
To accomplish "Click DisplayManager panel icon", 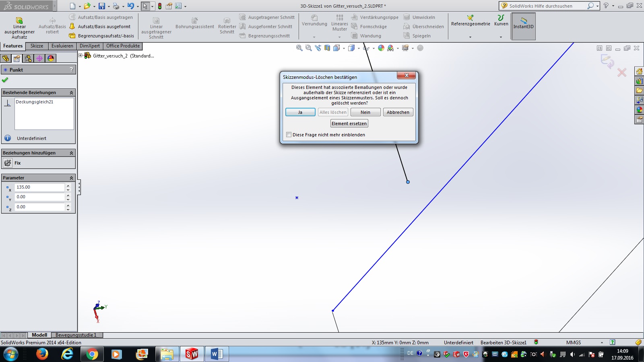I will point(51,58).
